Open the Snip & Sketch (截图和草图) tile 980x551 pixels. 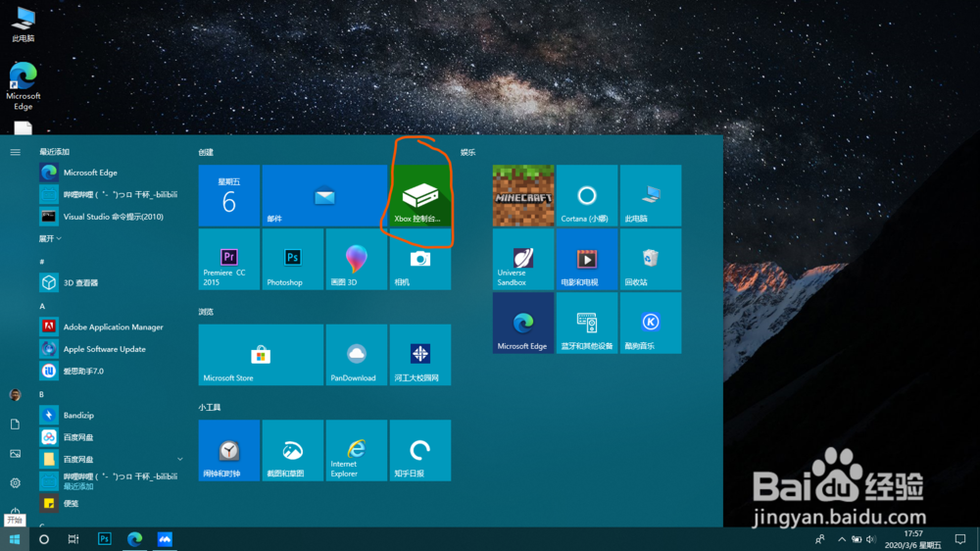(292, 450)
